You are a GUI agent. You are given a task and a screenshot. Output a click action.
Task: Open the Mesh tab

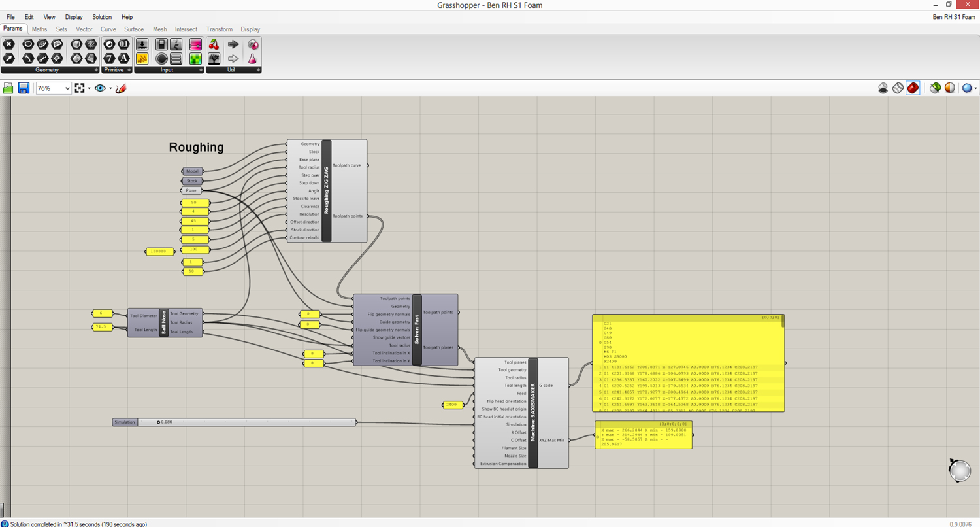(x=160, y=29)
